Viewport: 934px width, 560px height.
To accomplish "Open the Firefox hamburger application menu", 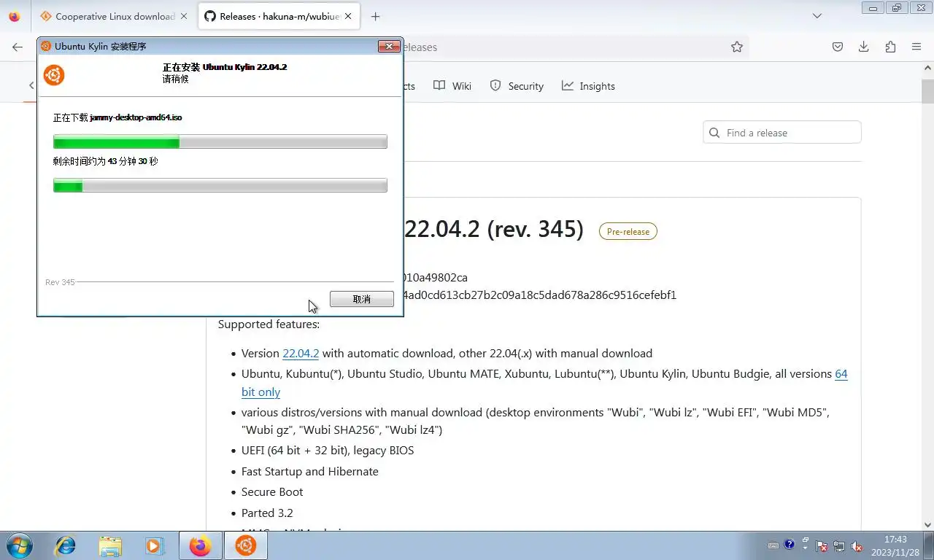I will tap(916, 47).
